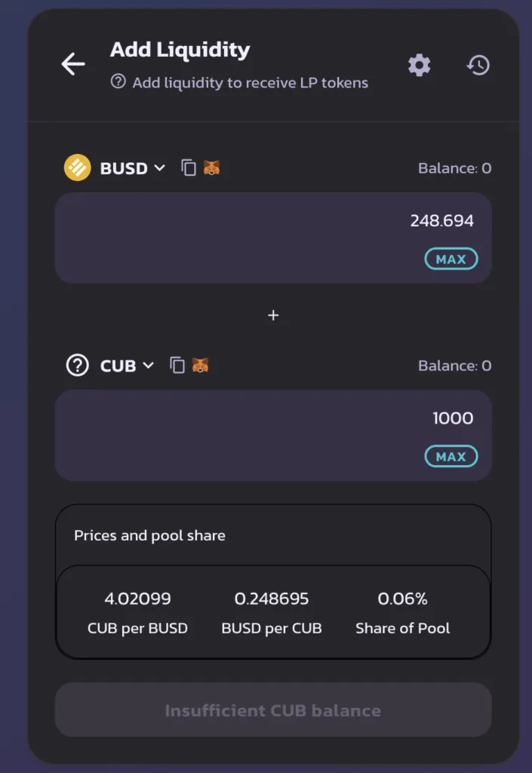The height and width of the screenshot is (773, 532).
Task: Add CUB to MetaMask via fox icon
Action: pos(201,365)
